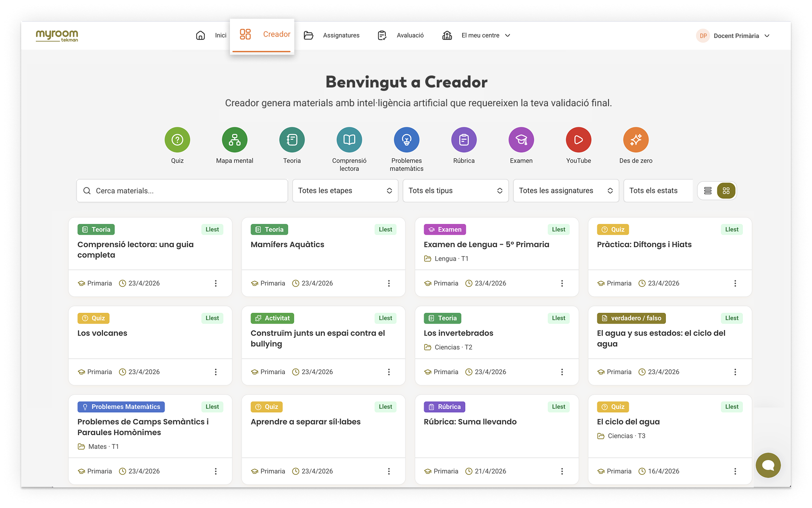
Task: Create material Des de zero
Action: coord(636,140)
